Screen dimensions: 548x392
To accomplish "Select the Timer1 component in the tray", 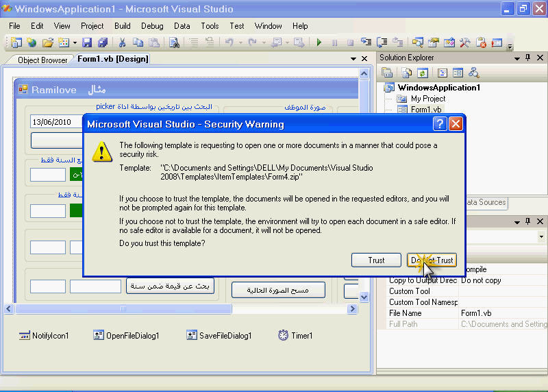I will tap(295, 336).
